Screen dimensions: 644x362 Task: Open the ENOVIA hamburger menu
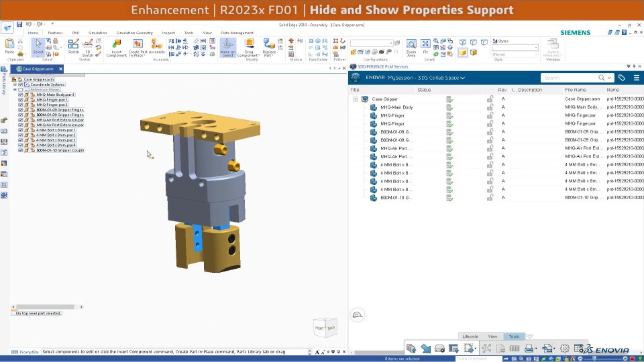coord(636,78)
